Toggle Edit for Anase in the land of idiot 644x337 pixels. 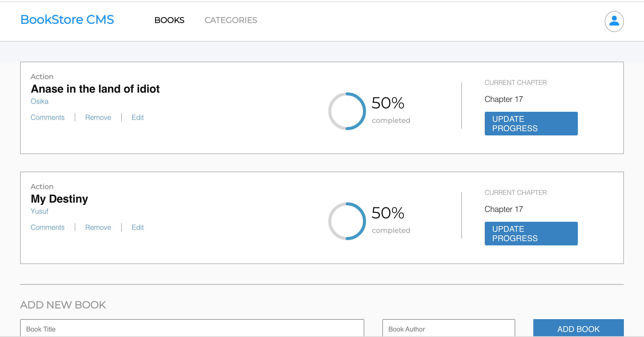click(x=138, y=117)
